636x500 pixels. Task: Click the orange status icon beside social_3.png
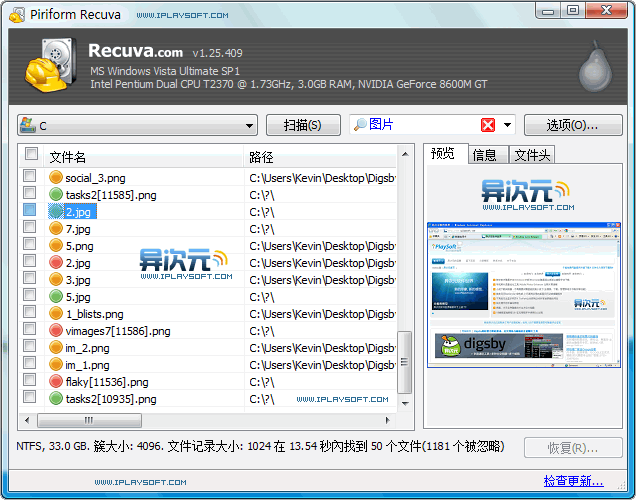point(56,178)
